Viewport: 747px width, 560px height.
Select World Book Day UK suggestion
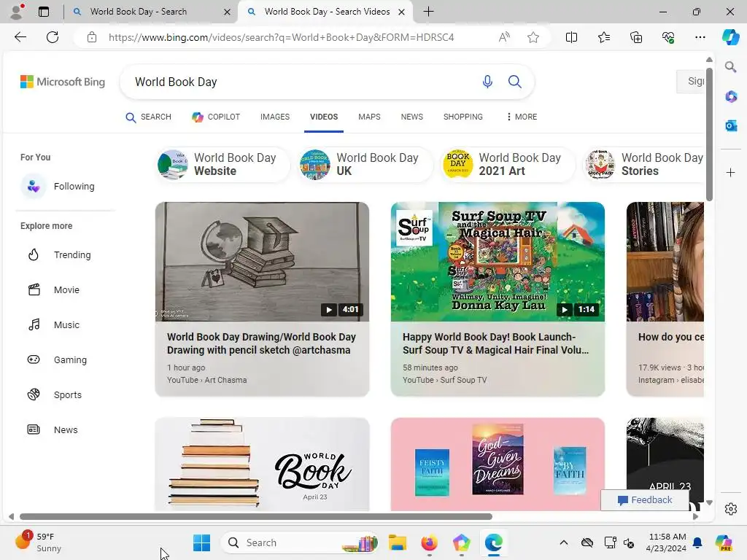coord(365,164)
